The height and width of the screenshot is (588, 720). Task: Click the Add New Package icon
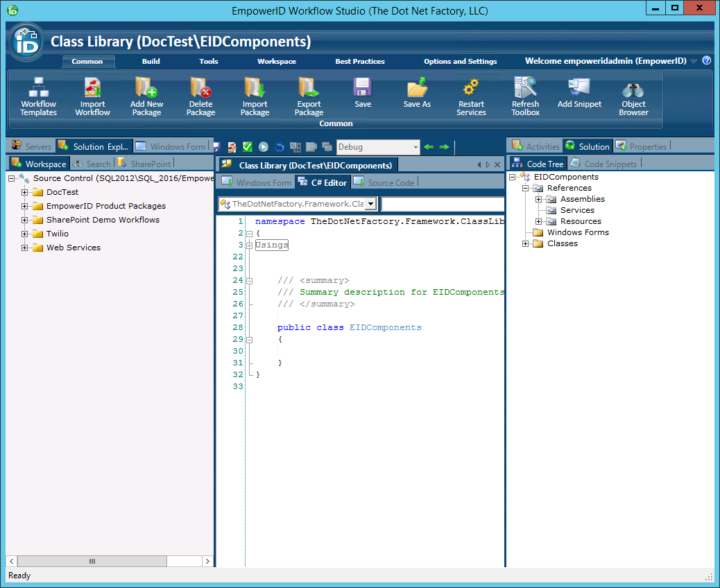[x=146, y=88]
